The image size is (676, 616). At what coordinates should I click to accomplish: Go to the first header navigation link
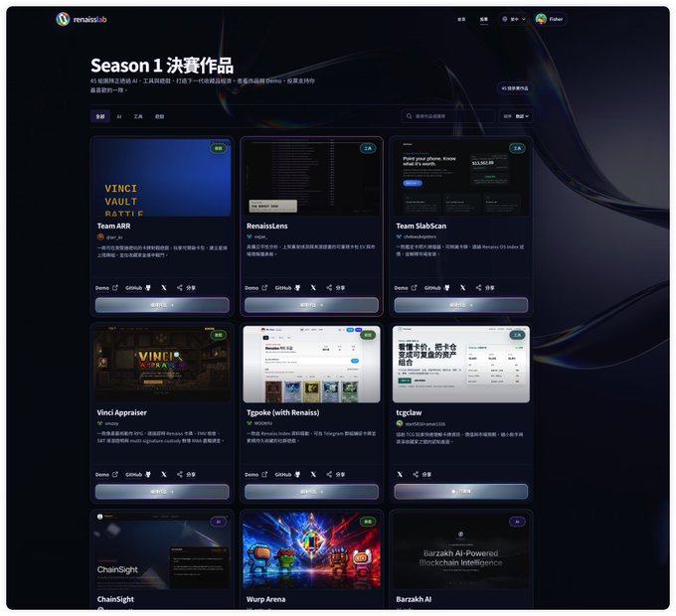pyautogui.click(x=461, y=20)
